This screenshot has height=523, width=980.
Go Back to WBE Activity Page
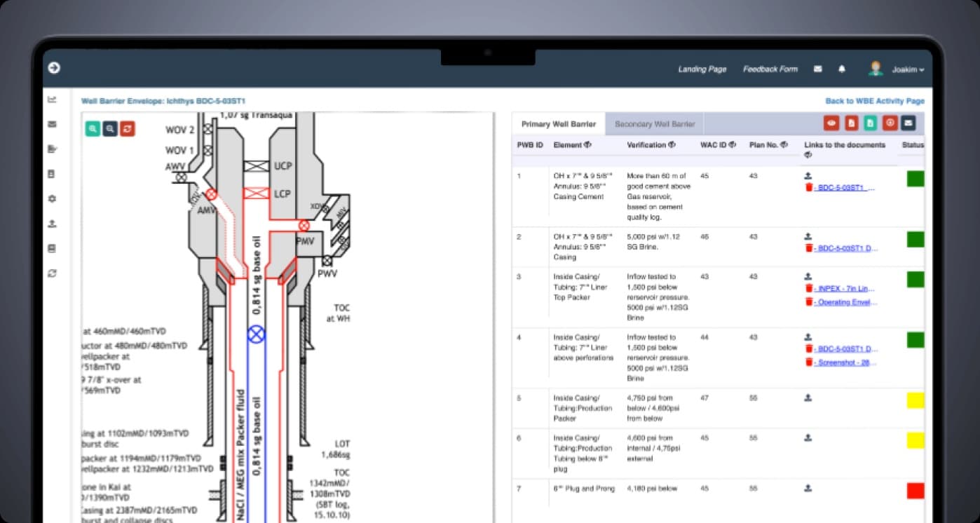874,101
